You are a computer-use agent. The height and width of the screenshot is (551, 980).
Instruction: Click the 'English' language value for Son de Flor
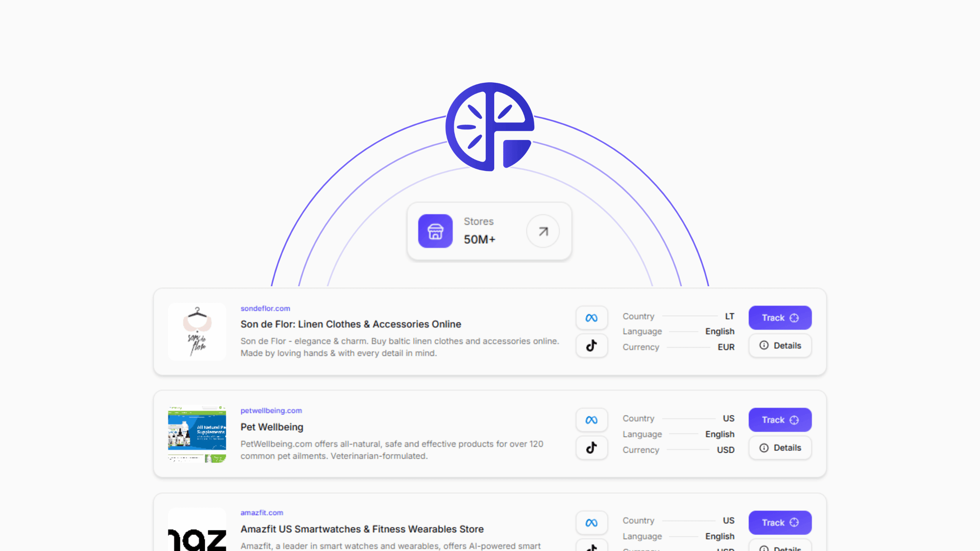720,331
